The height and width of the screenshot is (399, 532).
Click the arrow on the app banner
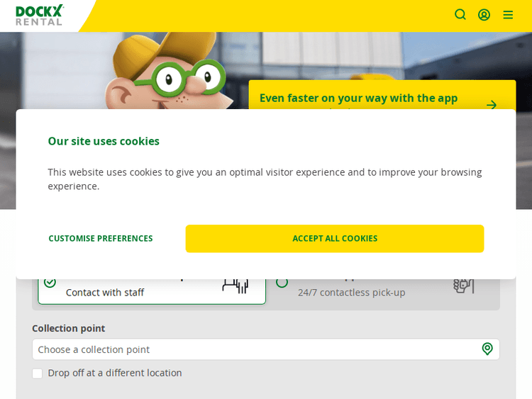tap(492, 104)
